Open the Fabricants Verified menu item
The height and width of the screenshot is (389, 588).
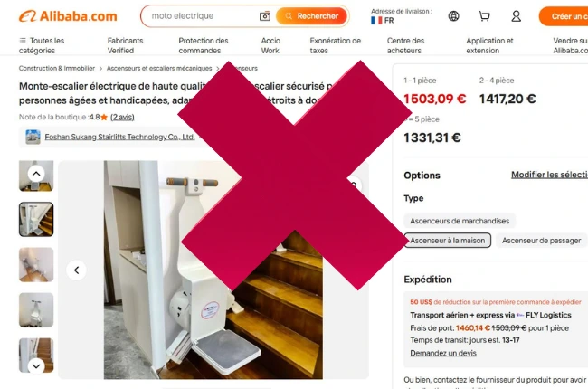(x=125, y=45)
